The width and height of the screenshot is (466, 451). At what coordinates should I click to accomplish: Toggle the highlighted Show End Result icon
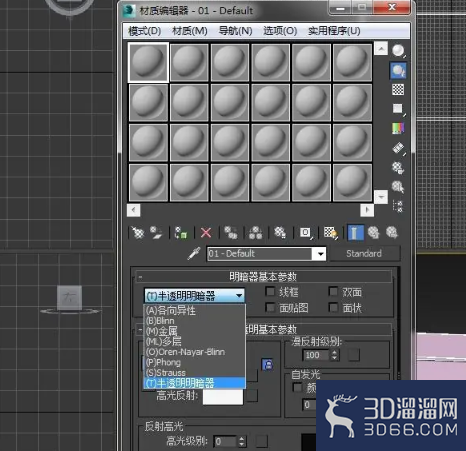point(355,232)
